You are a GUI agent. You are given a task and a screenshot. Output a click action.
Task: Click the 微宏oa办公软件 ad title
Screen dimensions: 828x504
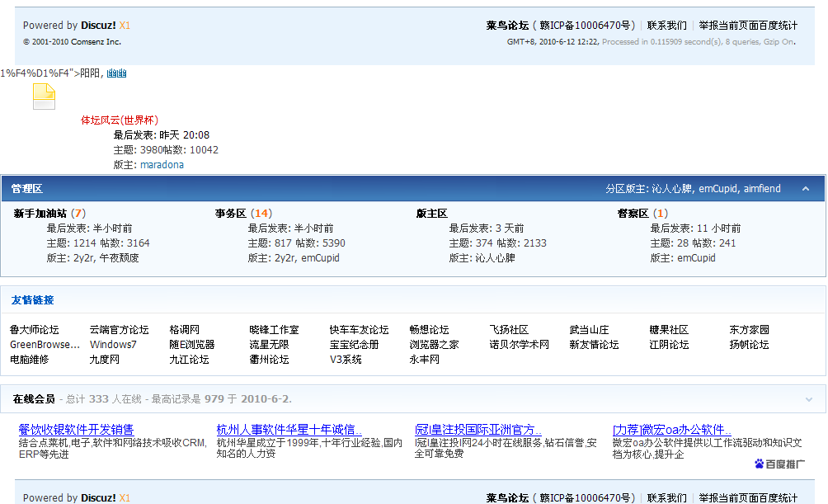[672, 430]
